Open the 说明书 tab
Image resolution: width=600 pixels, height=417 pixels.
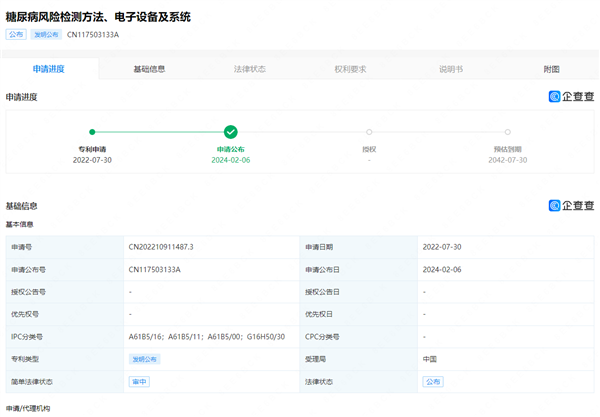pos(451,69)
